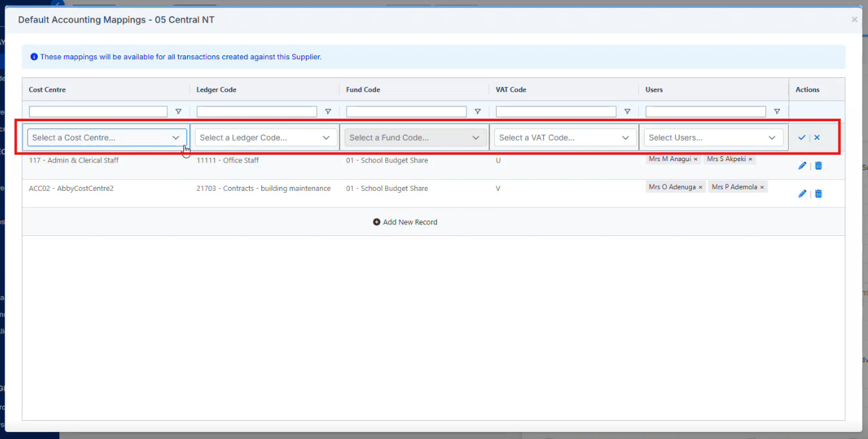Click the ACC02 - AbbyCostCentre2 cell
The image size is (868, 439).
(71, 188)
